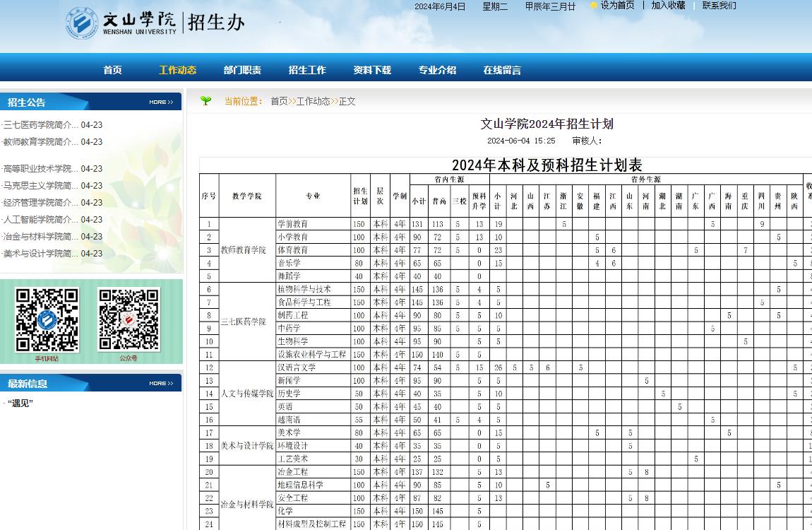Click the 制药工程 major cell

(314, 315)
